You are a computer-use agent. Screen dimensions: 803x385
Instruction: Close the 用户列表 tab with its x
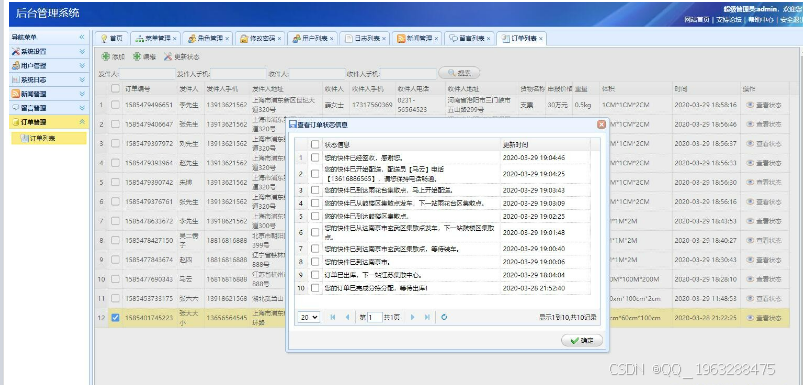pyautogui.click(x=332, y=39)
